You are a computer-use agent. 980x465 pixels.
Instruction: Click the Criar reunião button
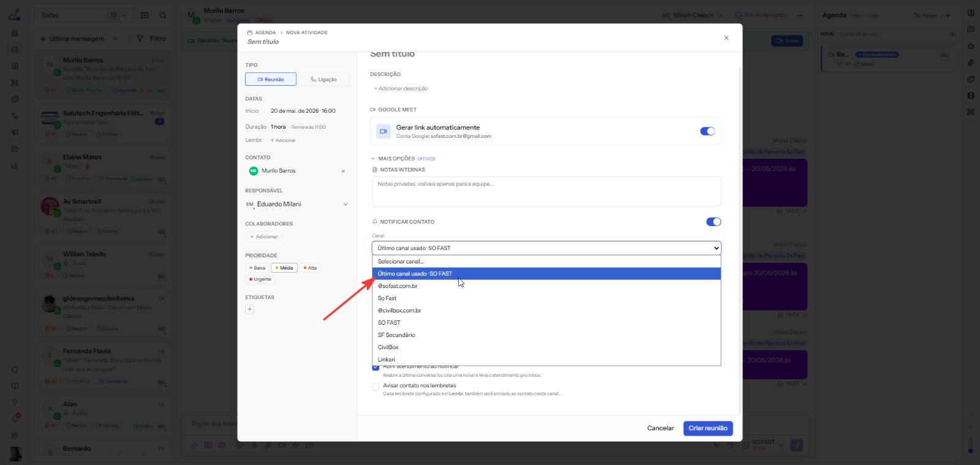point(708,428)
